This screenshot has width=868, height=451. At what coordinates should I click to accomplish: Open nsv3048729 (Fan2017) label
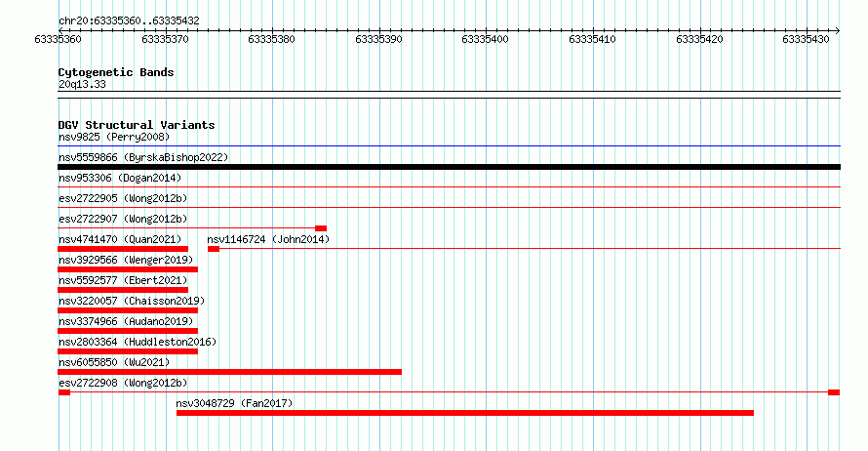234,403
